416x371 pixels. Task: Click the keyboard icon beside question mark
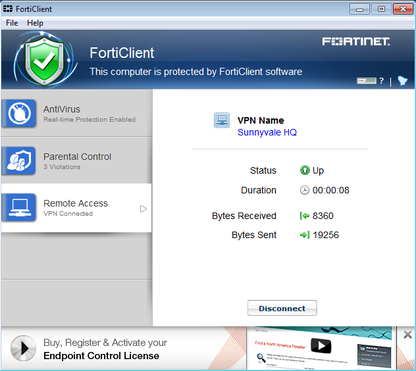point(366,81)
